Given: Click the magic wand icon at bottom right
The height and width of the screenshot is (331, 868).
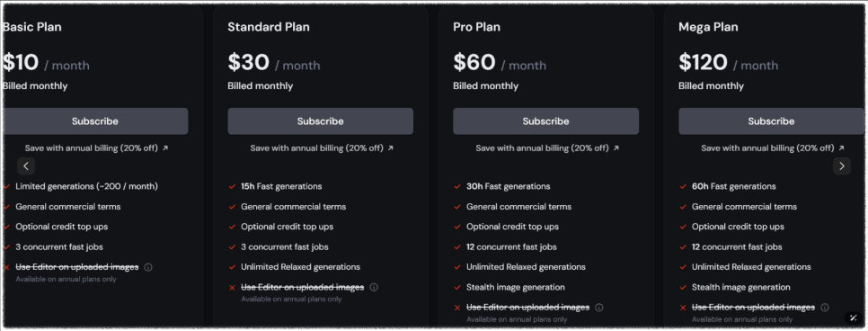Looking at the screenshot, I should pyautogui.click(x=853, y=318).
